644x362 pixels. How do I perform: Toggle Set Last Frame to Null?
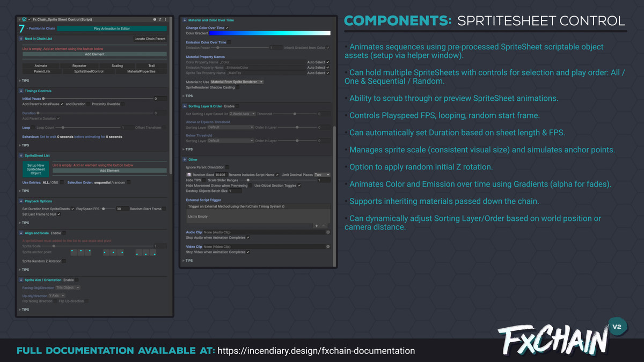59,214
